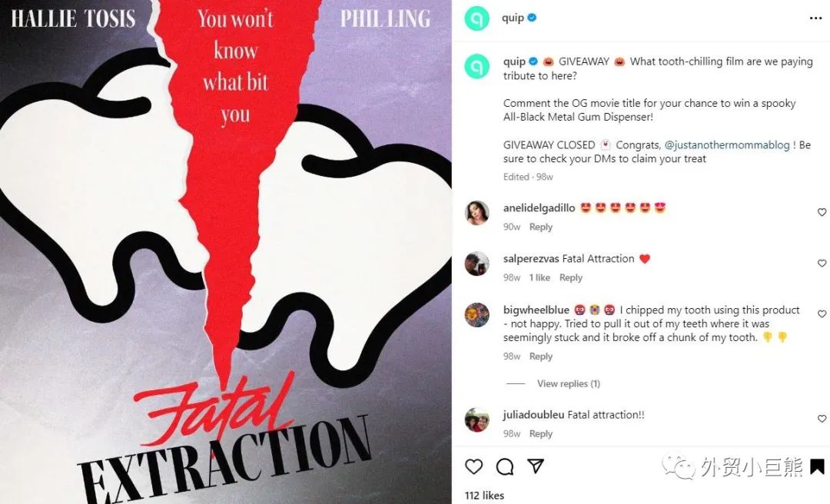This screenshot has width=830, height=504.
Task: Open quip username in post header
Action: pos(513,18)
